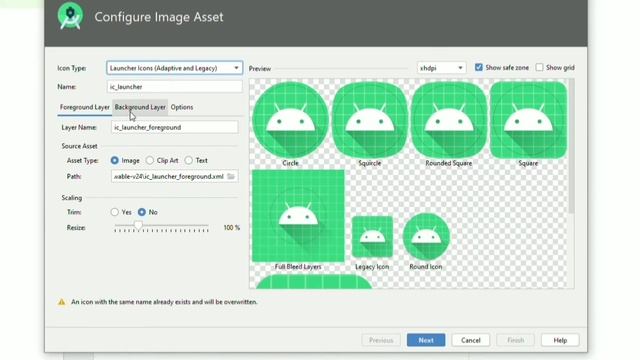The height and width of the screenshot is (360, 640).
Task: Choose Text asset type radio button
Action: (189, 160)
